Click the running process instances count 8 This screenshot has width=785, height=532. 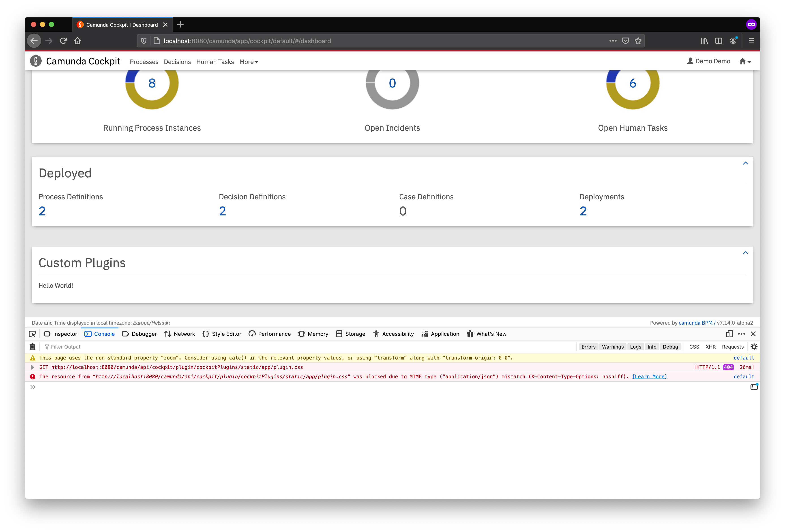(152, 83)
